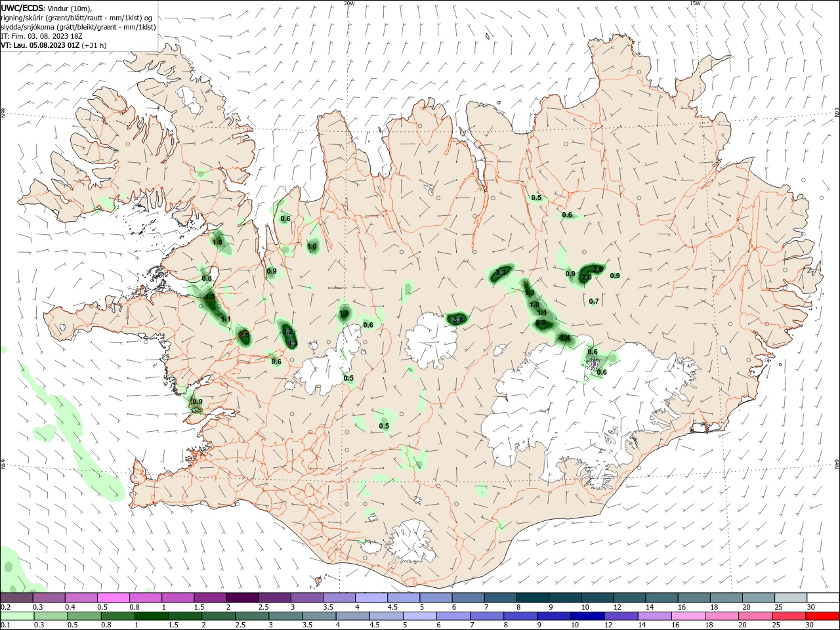Select the bright red swatch ending the rain scale

[x=823, y=616]
